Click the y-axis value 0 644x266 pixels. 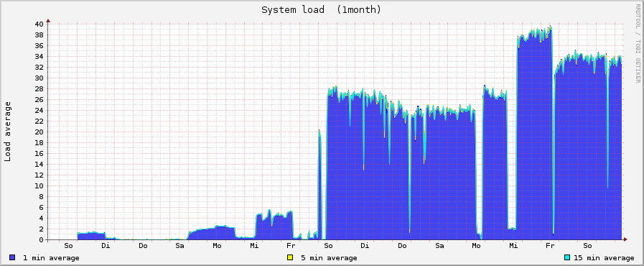click(41, 239)
